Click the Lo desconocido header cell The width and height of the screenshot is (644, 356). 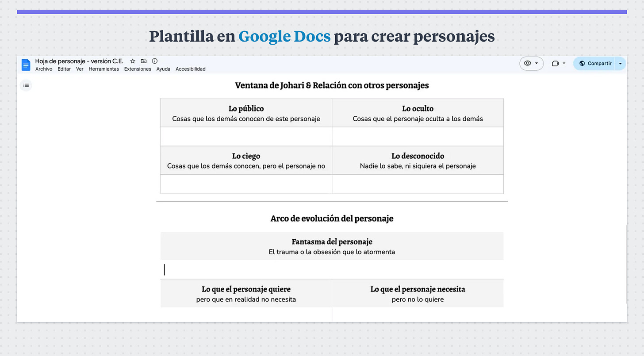tap(418, 161)
